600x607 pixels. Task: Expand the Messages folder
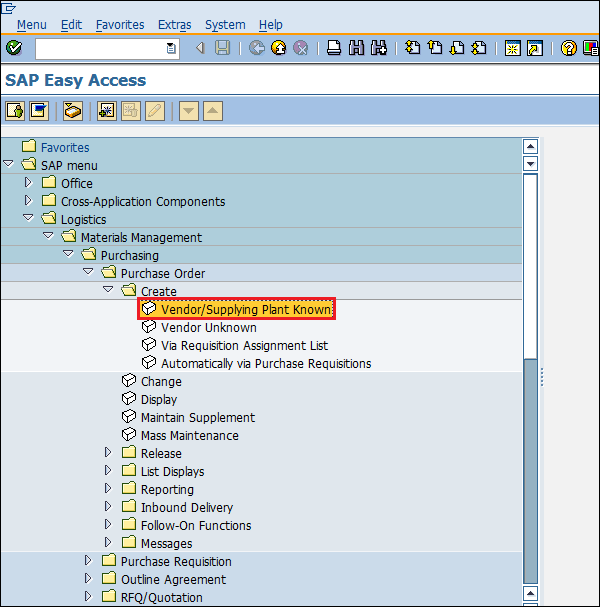tap(108, 542)
